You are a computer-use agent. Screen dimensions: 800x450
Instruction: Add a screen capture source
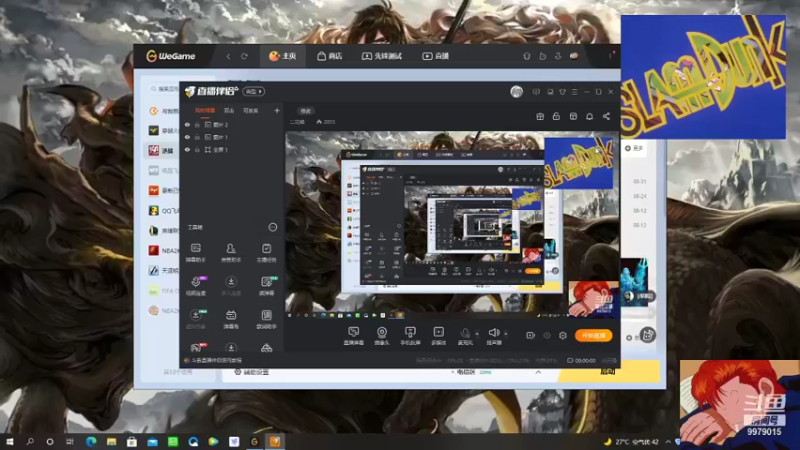(354, 336)
